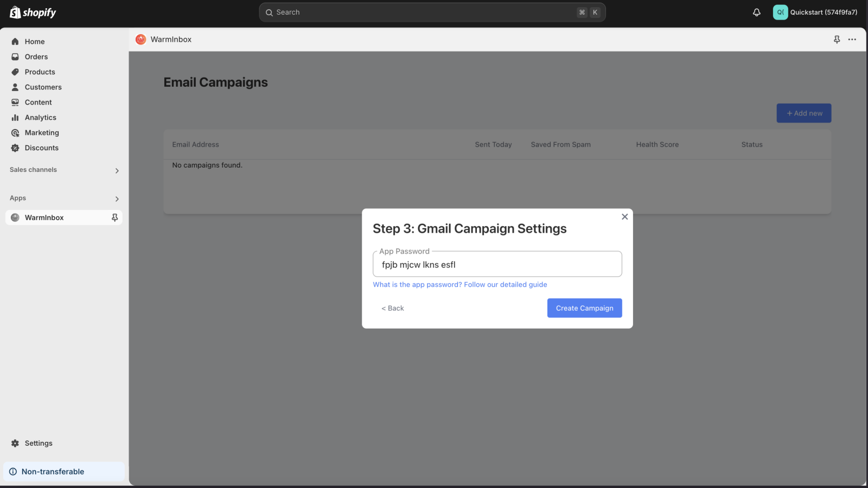Open Marketing in the sidebar
The width and height of the screenshot is (868, 488).
point(42,132)
